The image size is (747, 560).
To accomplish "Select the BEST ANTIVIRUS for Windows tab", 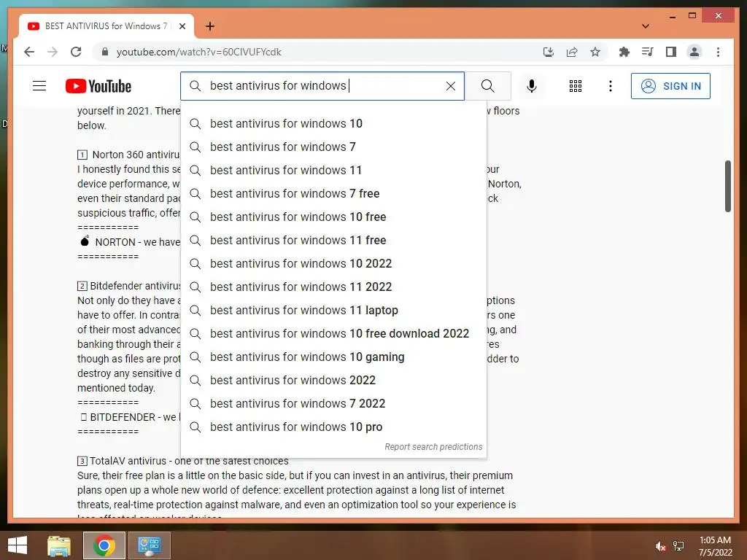I will tap(107, 26).
